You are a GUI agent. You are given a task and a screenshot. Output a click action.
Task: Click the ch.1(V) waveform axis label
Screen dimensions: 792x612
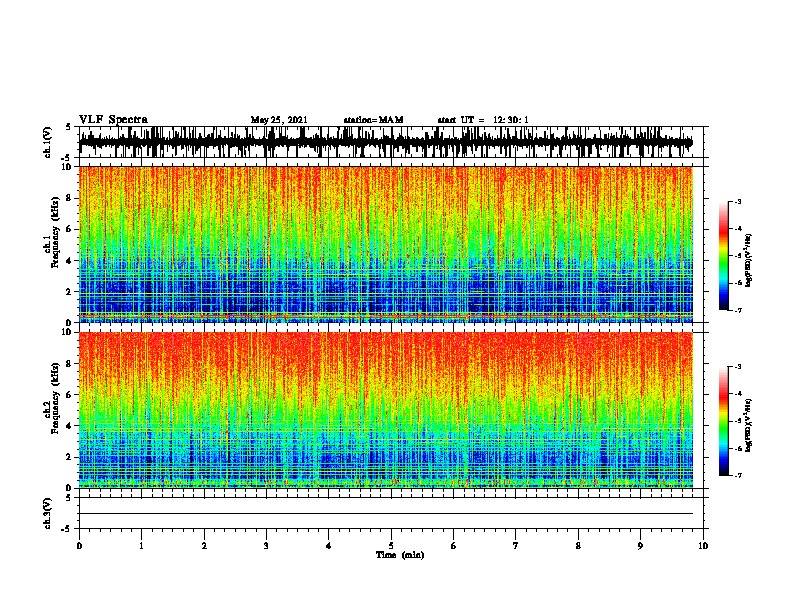pos(47,142)
